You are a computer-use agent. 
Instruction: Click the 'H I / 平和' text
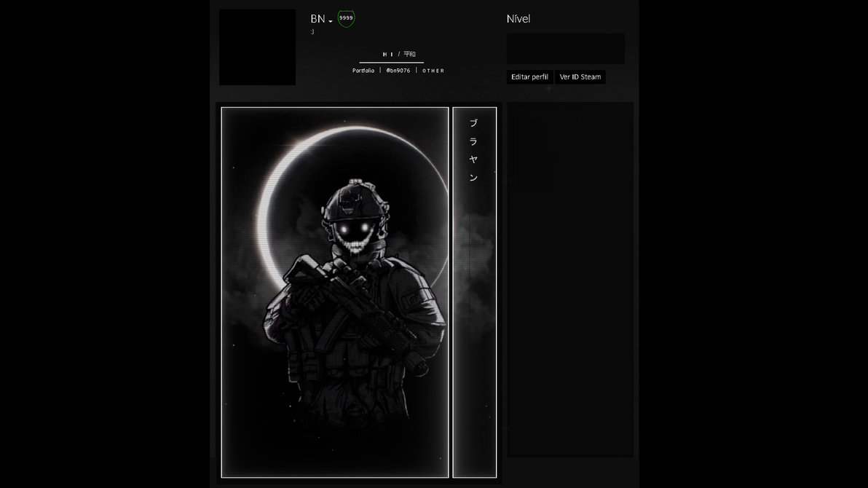click(398, 55)
